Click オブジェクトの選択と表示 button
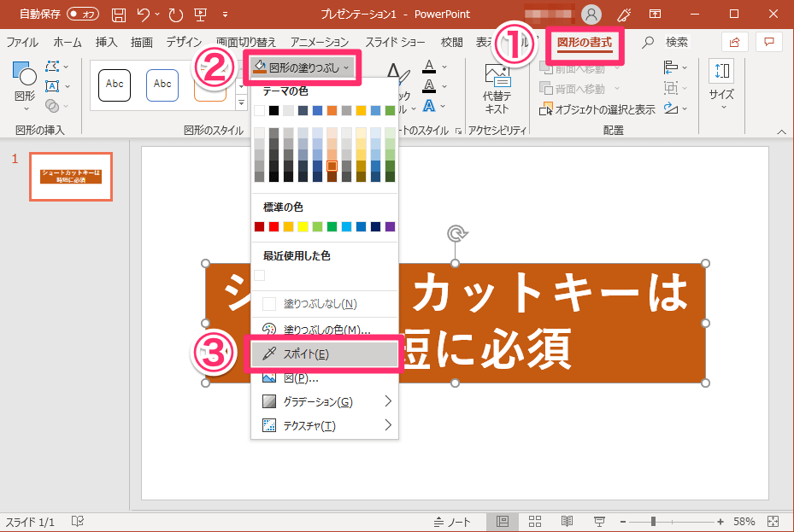The width and height of the screenshot is (794, 532). click(x=597, y=109)
